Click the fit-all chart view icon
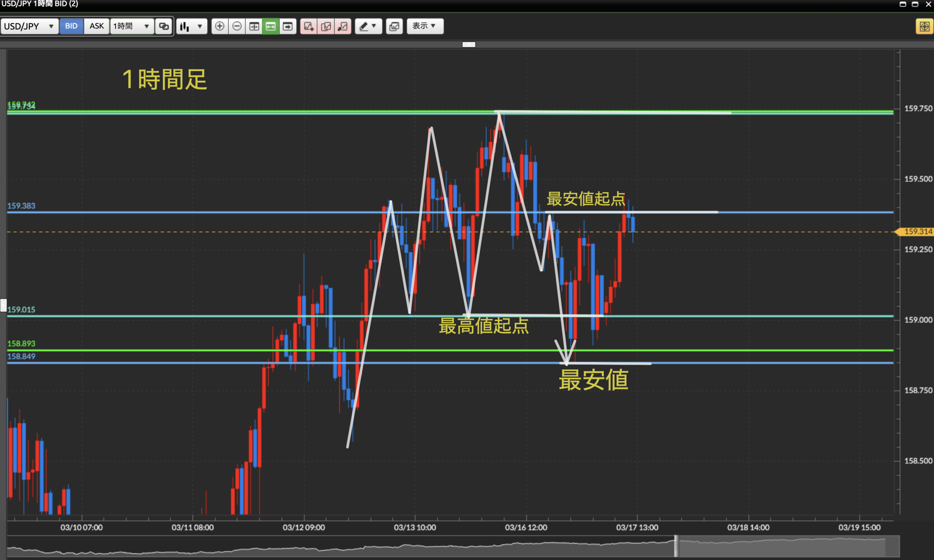The height and width of the screenshot is (560, 934). [x=254, y=26]
